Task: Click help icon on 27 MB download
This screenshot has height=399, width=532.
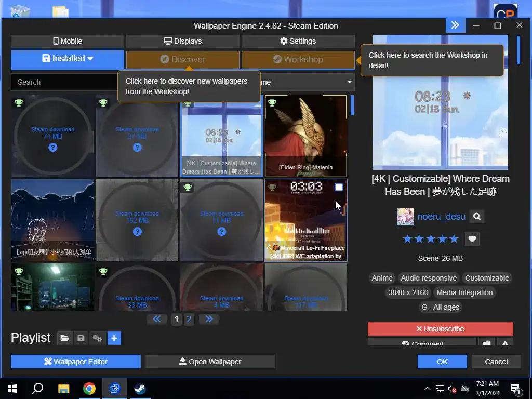Action: point(137,148)
